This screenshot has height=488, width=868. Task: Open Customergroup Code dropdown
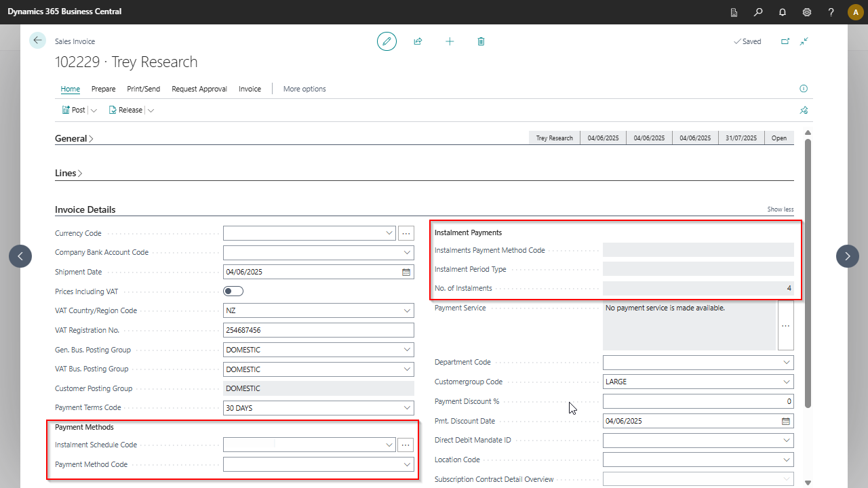pyautogui.click(x=787, y=382)
